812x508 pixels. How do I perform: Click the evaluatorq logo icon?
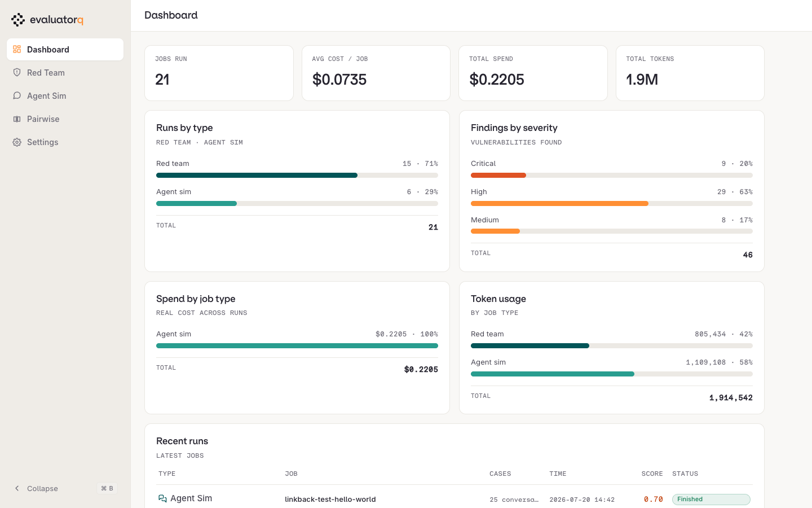18,20
